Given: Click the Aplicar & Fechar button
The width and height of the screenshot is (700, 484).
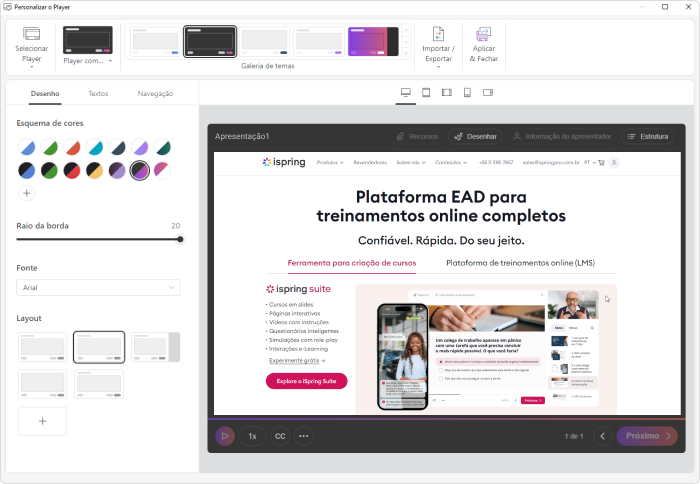Looking at the screenshot, I should click(483, 45).
